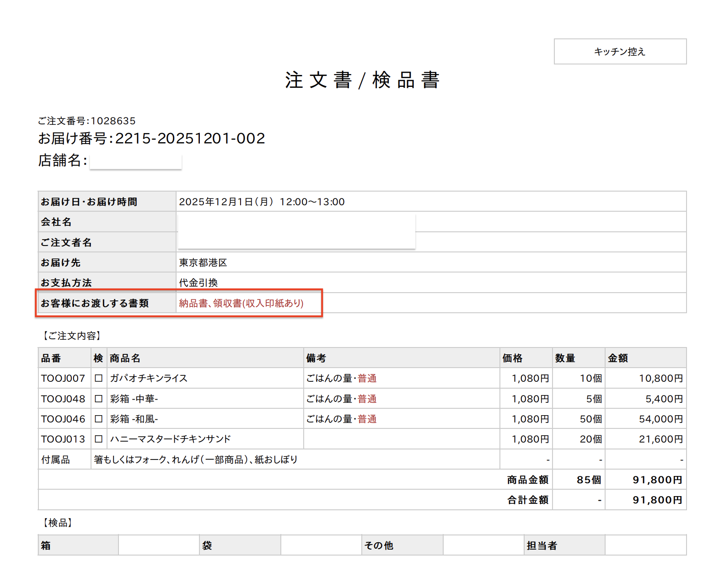Click the 会社名 header cell

[x=107, y=222]
